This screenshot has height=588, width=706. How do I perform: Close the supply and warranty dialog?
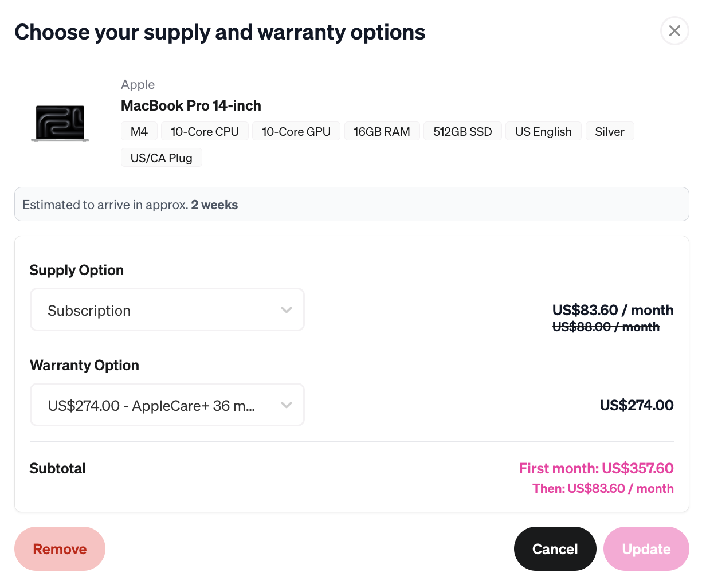674,30
